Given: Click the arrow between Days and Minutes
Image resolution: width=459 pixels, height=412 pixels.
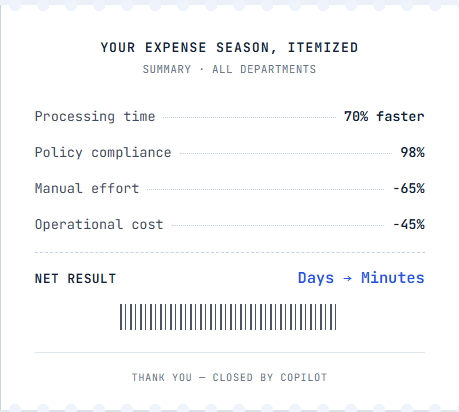Looking at the screenshot, I should pos(347,278).
